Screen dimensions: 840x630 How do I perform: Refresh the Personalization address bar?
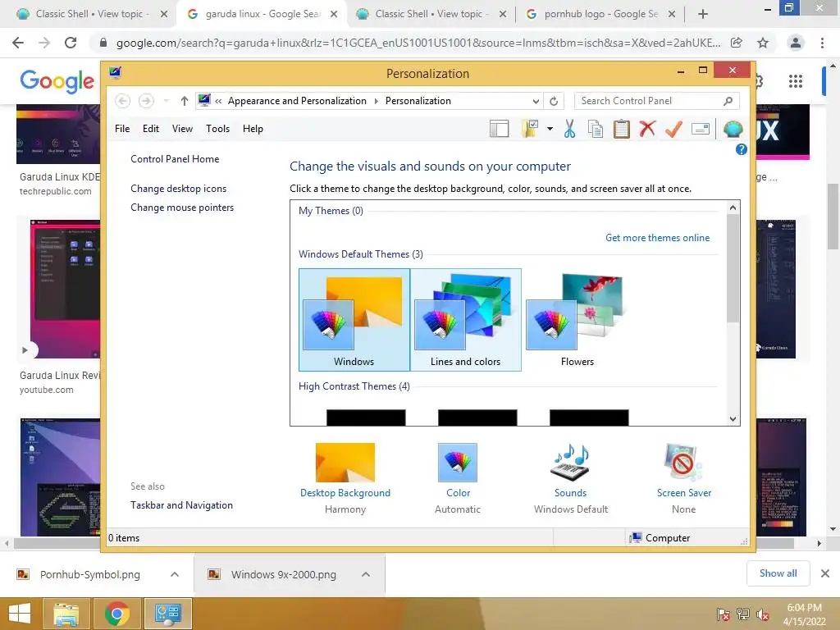554,101
